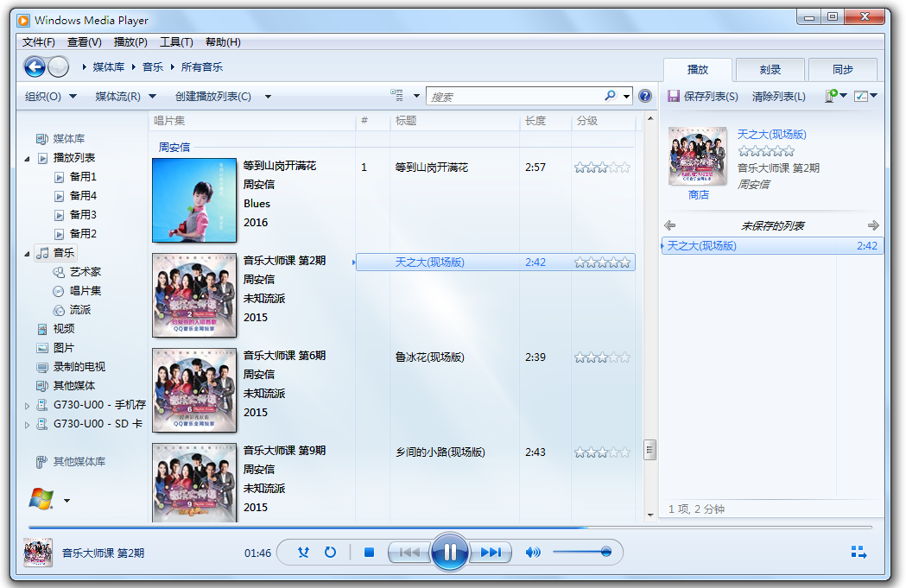
Task: Select 等到山岗开满花 album cover thumbnail
Action: click(194, 199)
